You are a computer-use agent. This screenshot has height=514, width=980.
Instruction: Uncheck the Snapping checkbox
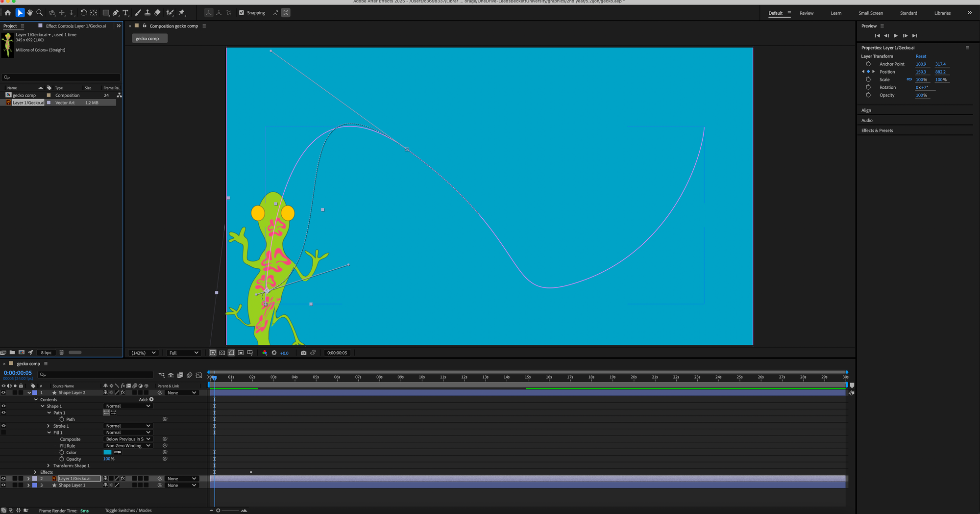(x=242, y=13)
